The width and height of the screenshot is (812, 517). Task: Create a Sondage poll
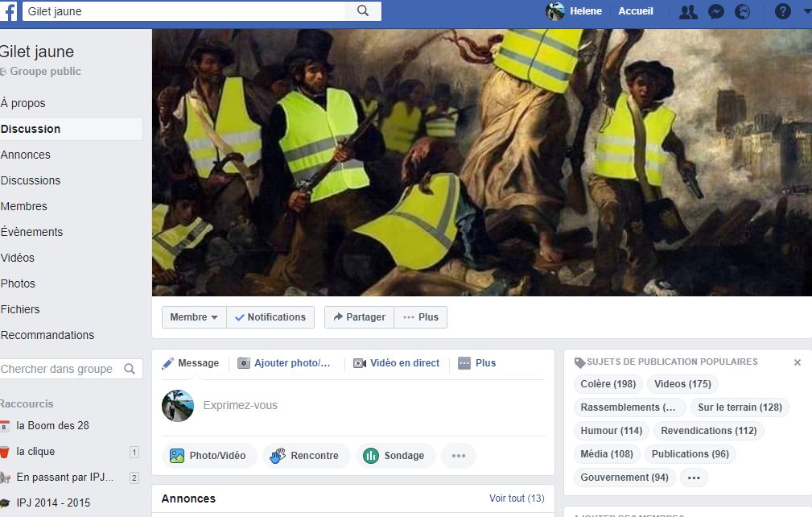(394, 456)
